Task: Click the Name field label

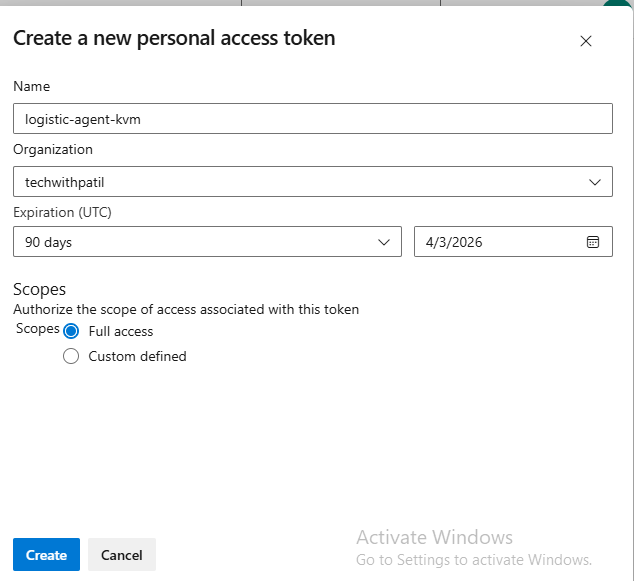Action: click(x=31, y=87)
